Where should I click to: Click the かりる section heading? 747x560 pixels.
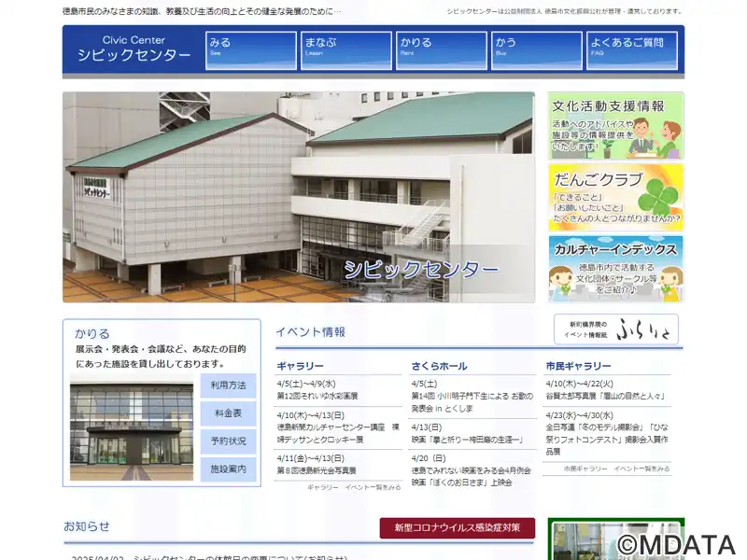[92, 333]
